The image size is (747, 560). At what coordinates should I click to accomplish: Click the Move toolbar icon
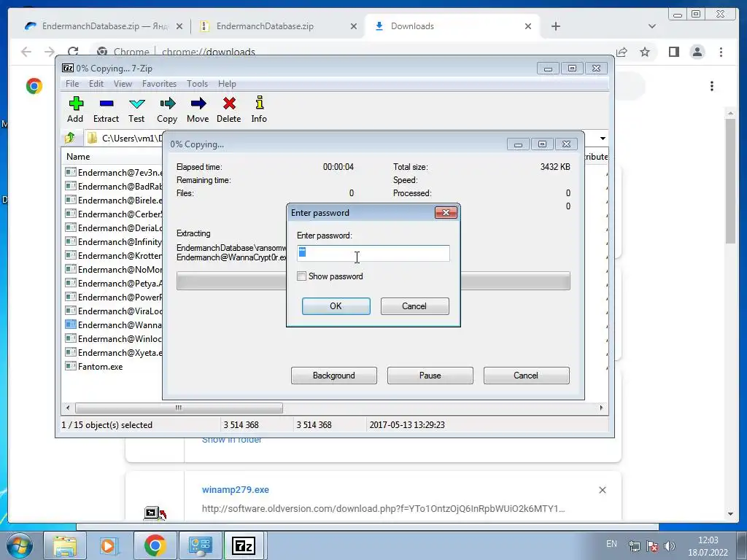pos(198,109)
